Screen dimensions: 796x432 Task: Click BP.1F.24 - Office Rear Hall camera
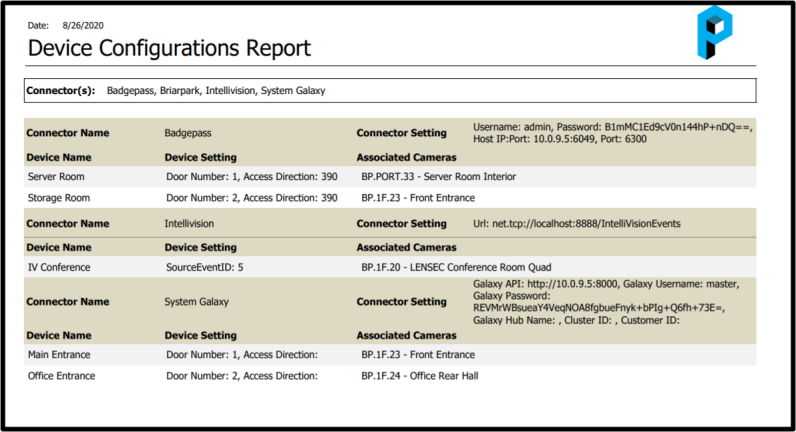click(x=420, y=376)
